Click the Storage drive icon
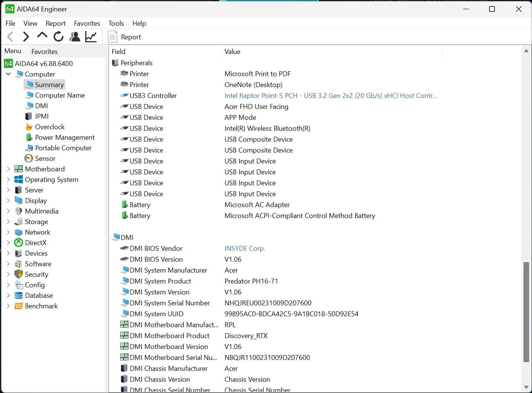The width and height of the screenshot is (532, 393). (x=19, y=222)
